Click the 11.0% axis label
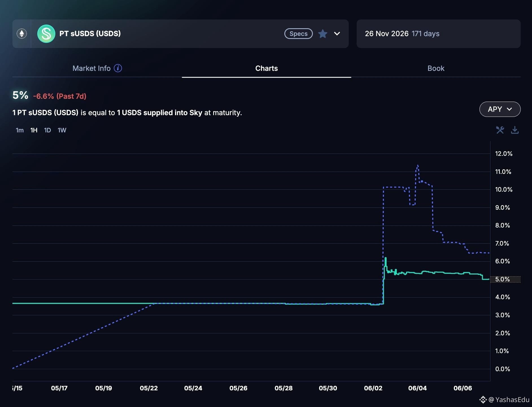 coord(503,172)
